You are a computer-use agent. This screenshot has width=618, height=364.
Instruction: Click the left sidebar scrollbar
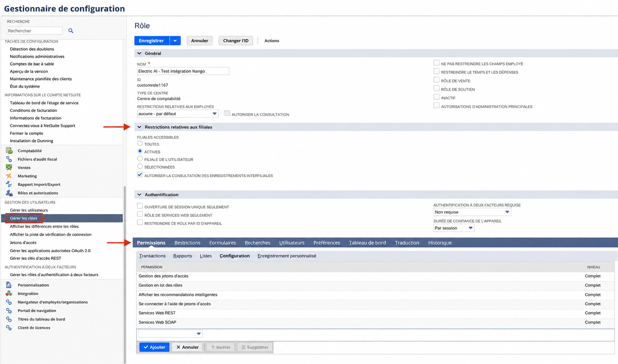click(125, 275)
